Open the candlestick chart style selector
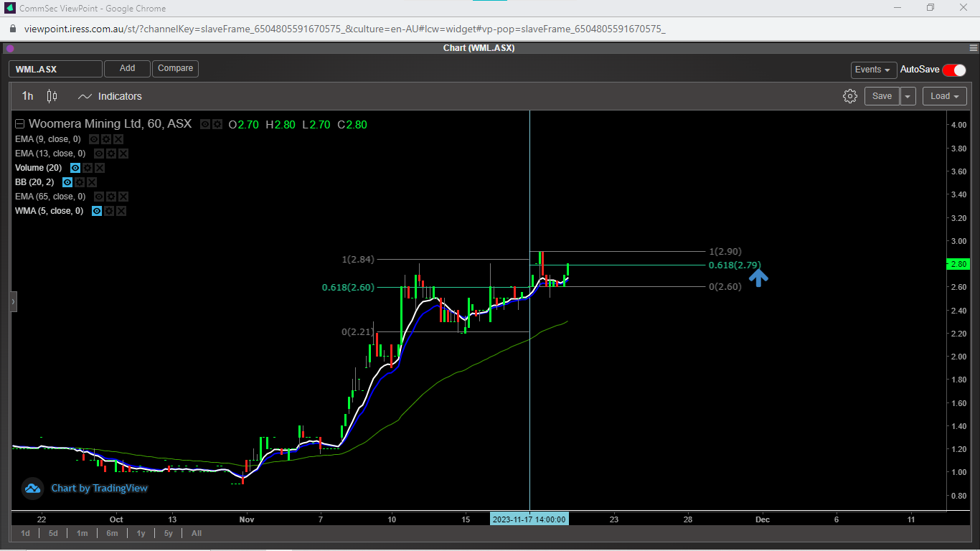980x551 pixels. click(x=52, y=96)
